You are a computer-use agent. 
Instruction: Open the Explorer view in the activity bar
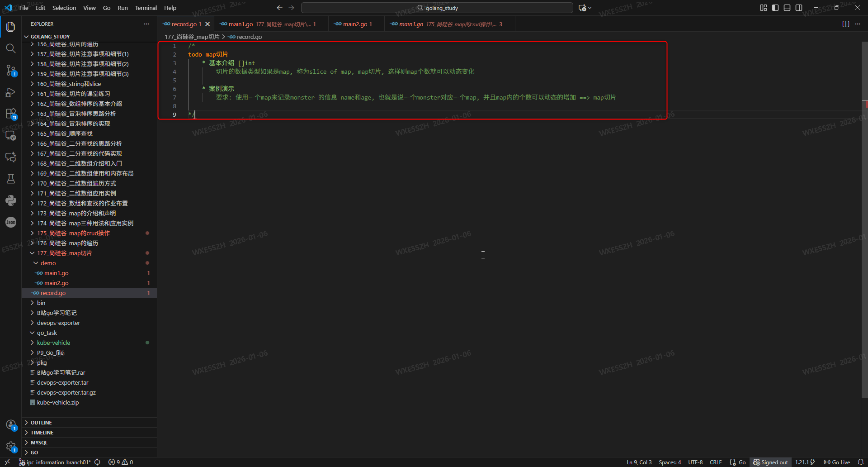coord(11,27)
